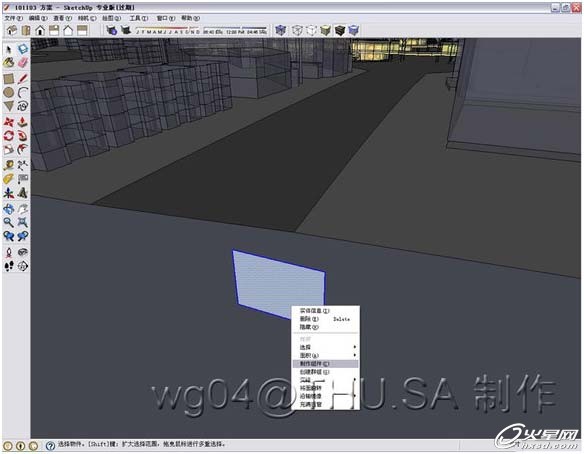The height and width of the screenshot is (454, 584).
Task: Toggle X-ray face style cube
Action: point(280,31)
